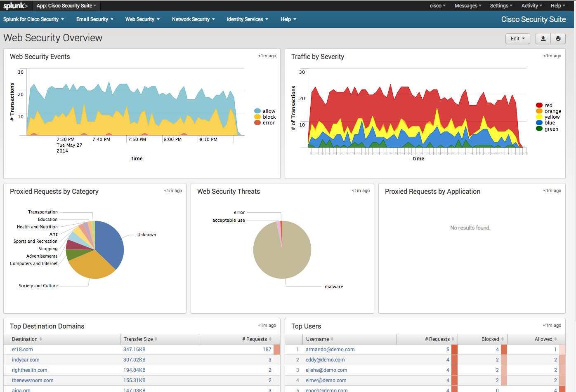
Task: Expand the App: Cisco Security Suite dropdown
Action: (x=66, y=6)
